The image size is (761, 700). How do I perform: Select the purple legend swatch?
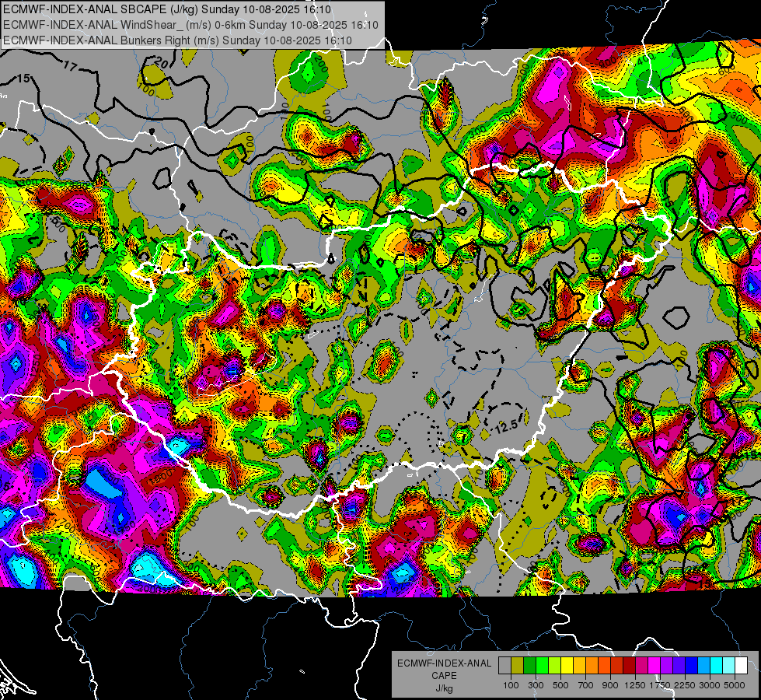pyautogui.click(x=666, y=665)
